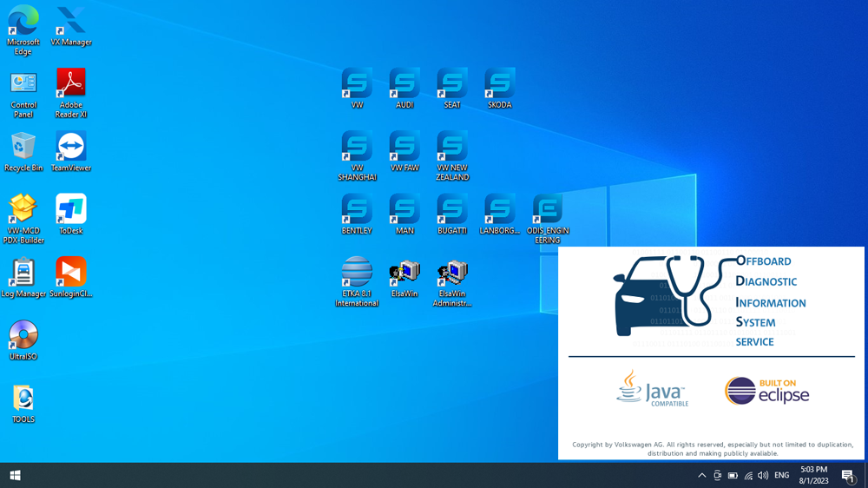The width and height of the screenshot is (868, 488).
Task: Select ETKA 8.1 International icon
Action: (x=357, y=281)
